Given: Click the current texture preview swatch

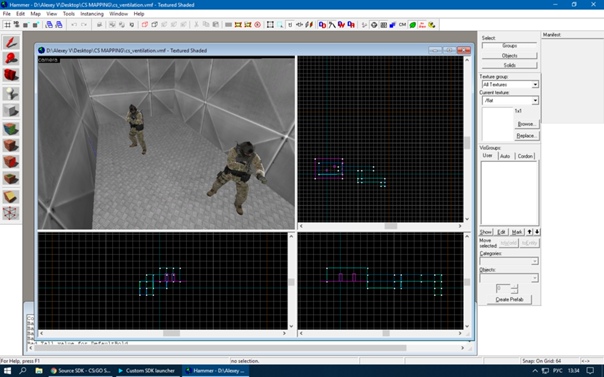Looking at the screenshot, I should [x=497, y=124].
